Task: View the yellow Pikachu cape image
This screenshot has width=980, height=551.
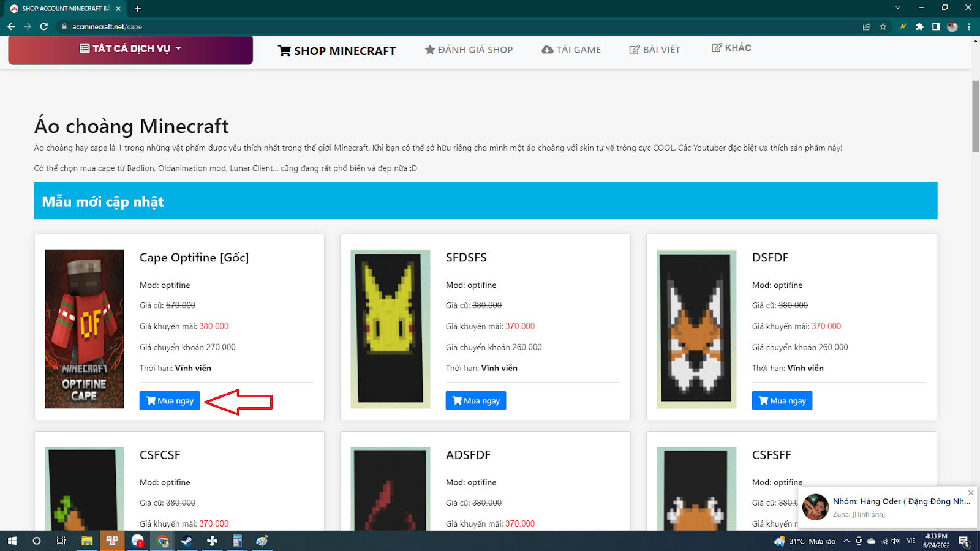Action: tap(391, 329)
